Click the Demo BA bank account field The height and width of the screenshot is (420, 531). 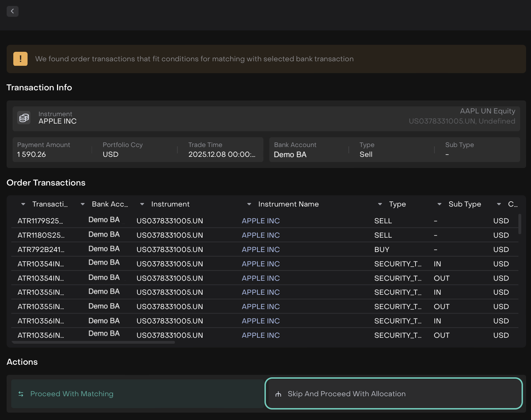click(290, 154)
